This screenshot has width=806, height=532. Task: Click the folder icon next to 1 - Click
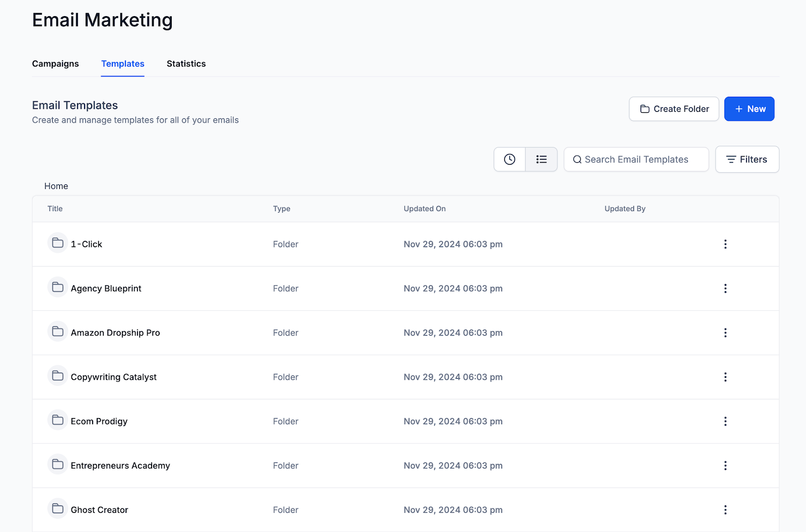click(x=57, y=243)
